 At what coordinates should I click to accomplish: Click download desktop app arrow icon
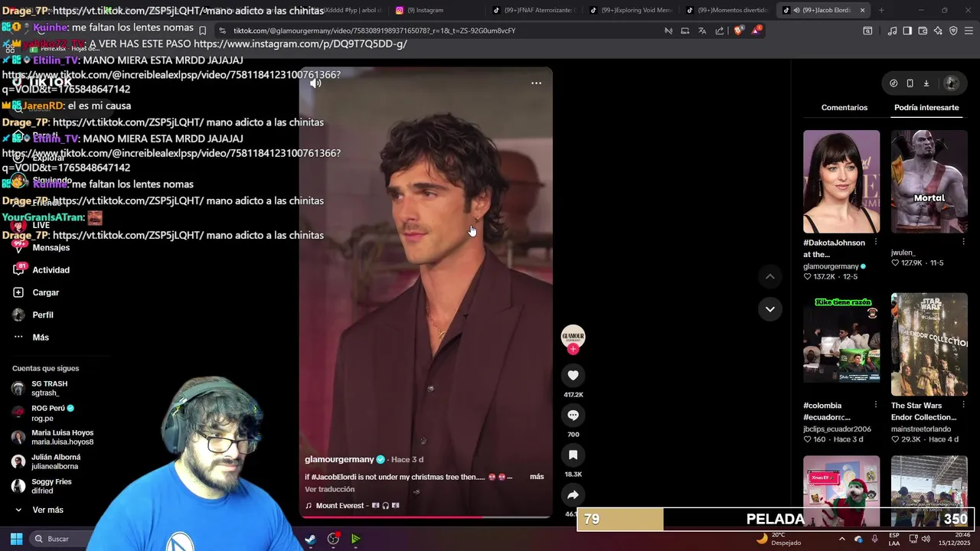point(926,83)
